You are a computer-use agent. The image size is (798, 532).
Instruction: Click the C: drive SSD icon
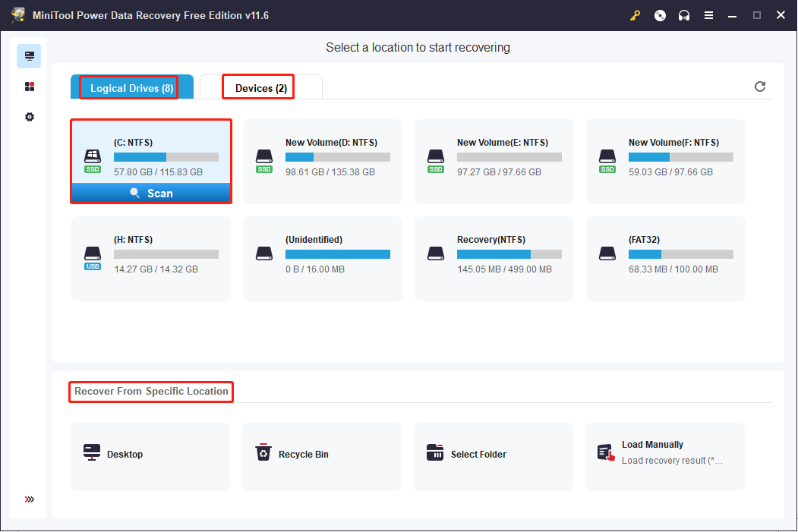coord(93,161)
